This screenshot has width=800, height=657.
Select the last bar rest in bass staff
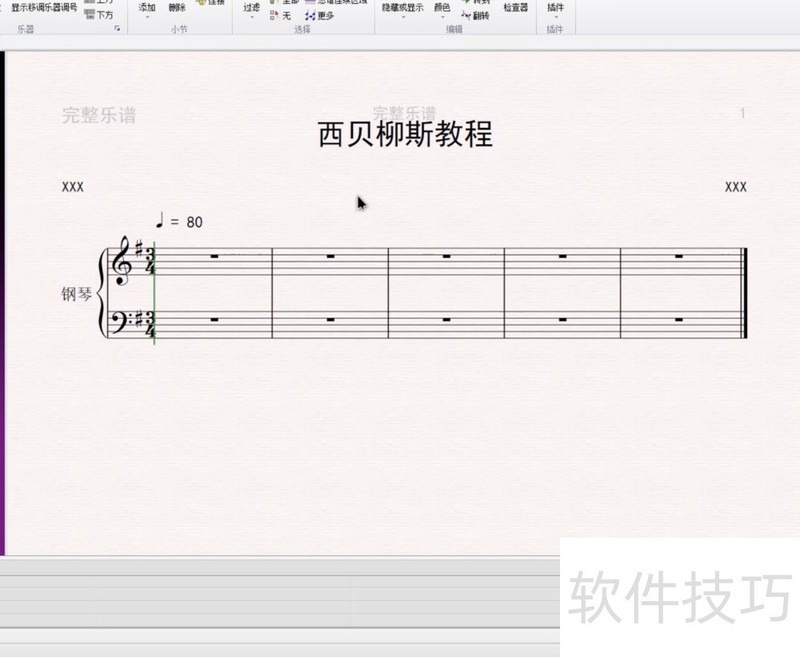[x=679, y=320]
